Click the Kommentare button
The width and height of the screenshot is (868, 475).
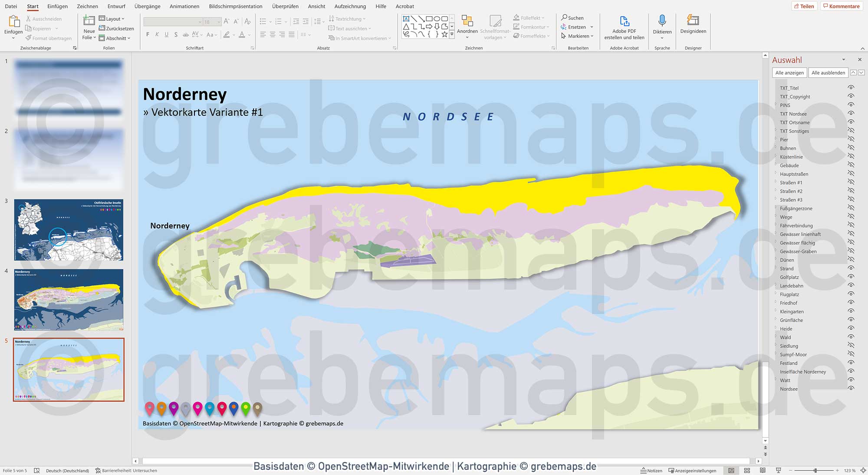(841, 6)
